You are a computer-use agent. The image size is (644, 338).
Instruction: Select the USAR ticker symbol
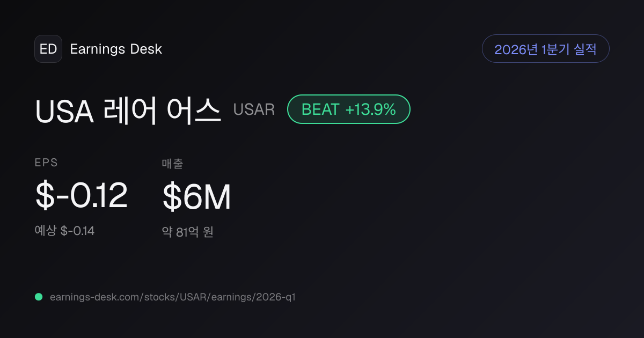[254, 109]
